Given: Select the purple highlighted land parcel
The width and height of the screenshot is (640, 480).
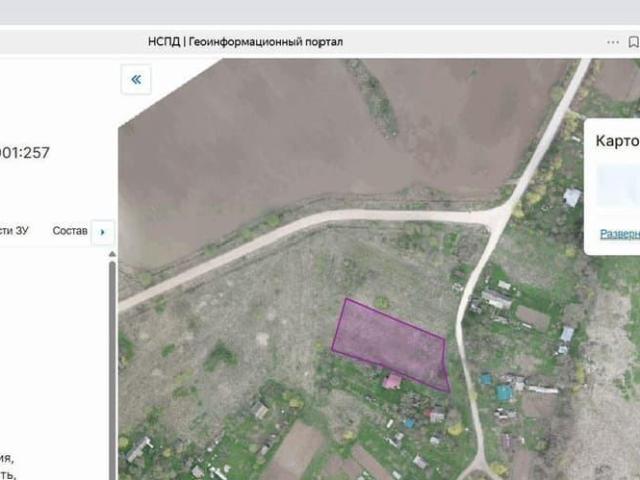Looking at the screenshot, I should click(x=390, y=345).
